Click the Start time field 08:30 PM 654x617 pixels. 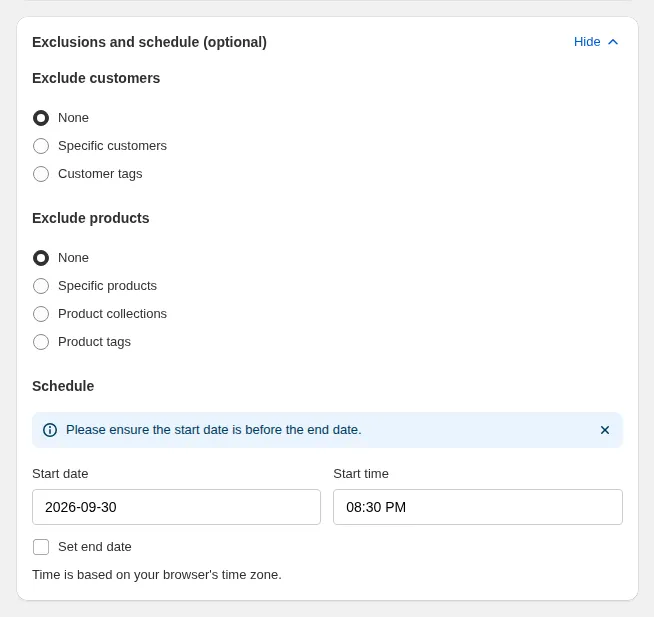478,507
